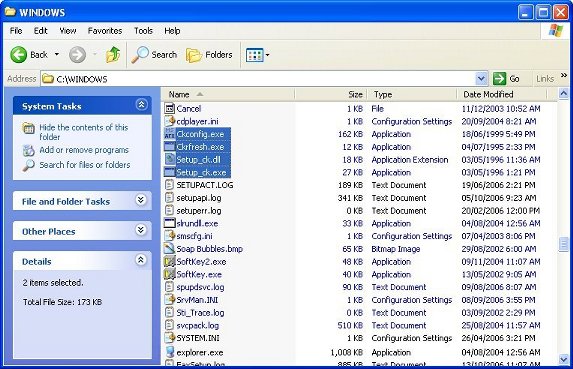Select the smscfg.ini icon
The image size is (573, 369).
[x=170, y=236]
